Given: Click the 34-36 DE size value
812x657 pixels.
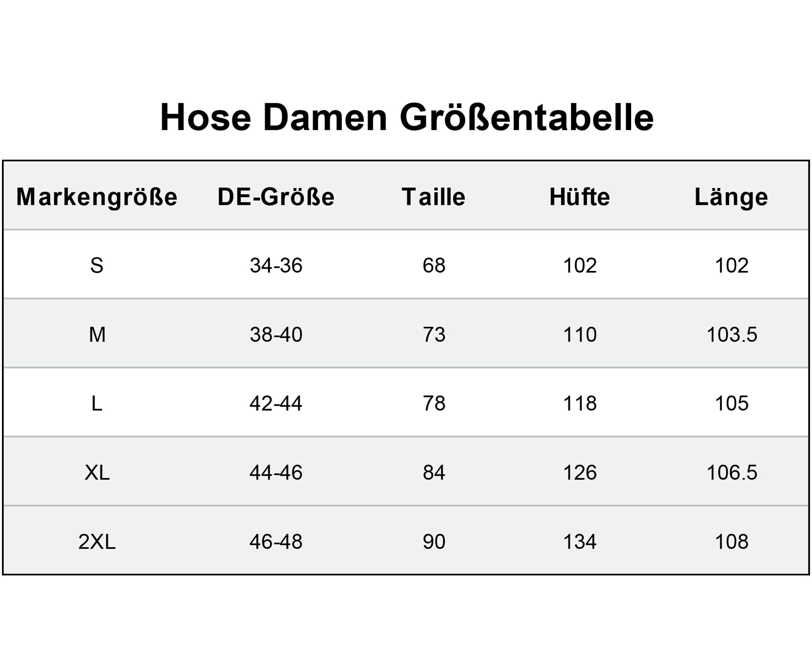Looking at the screenshot, I should tap(276, 266).
